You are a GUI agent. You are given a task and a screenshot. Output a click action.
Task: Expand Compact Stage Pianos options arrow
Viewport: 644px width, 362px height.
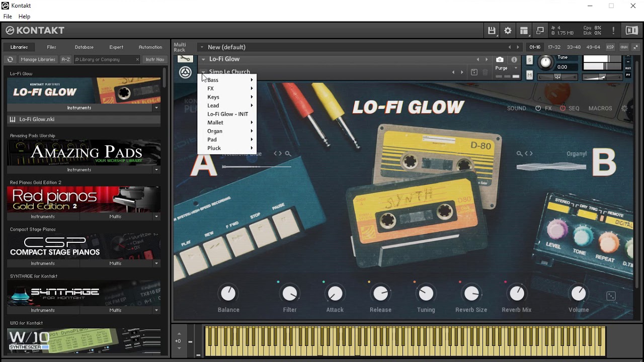point(156,263)
